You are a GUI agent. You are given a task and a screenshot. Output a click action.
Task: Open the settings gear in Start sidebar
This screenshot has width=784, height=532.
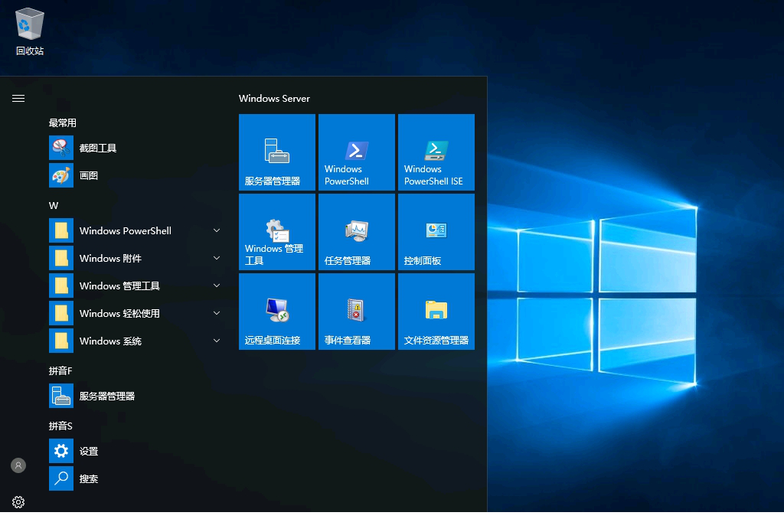(18, 502)
